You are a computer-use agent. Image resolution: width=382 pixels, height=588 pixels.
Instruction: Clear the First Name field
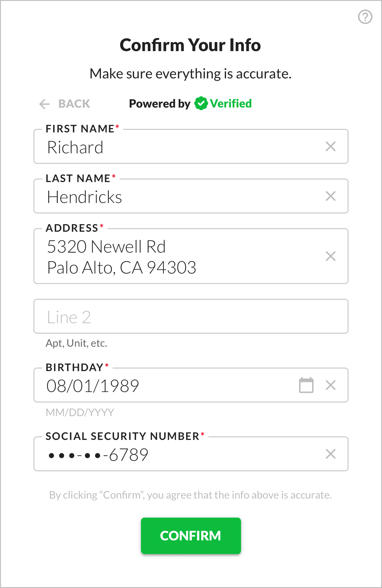coord(330,147)
